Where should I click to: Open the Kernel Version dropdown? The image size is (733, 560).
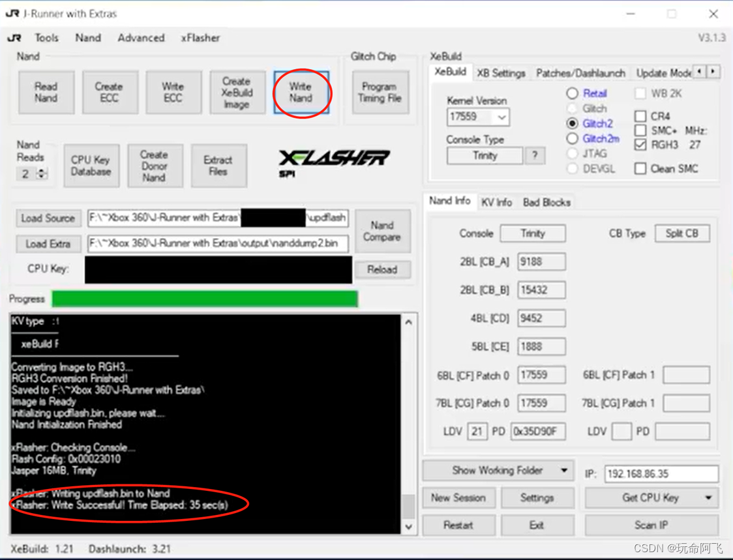pyautogui.click(x=501, y=117)
